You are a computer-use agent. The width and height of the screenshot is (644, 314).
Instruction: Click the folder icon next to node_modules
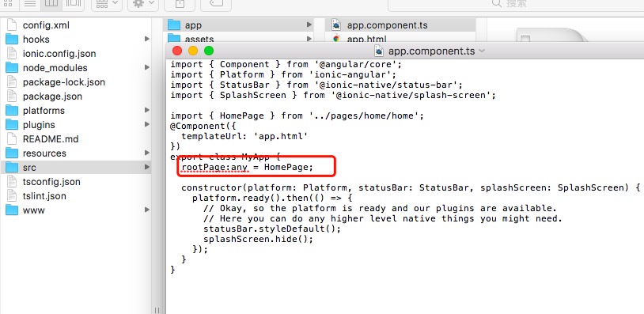pos(12,68)
